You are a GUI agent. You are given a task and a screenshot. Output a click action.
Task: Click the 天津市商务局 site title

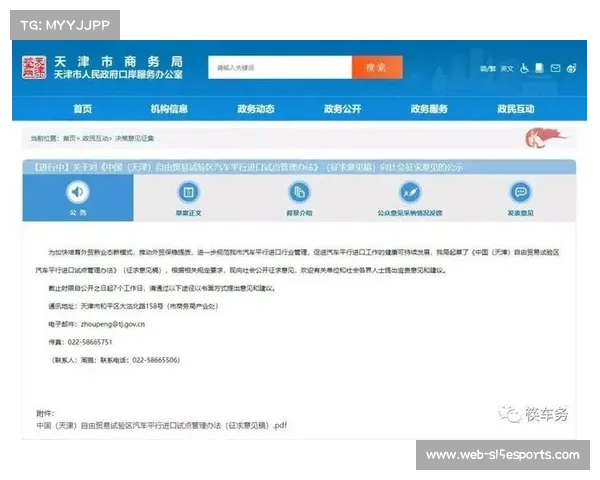(118, 62)
